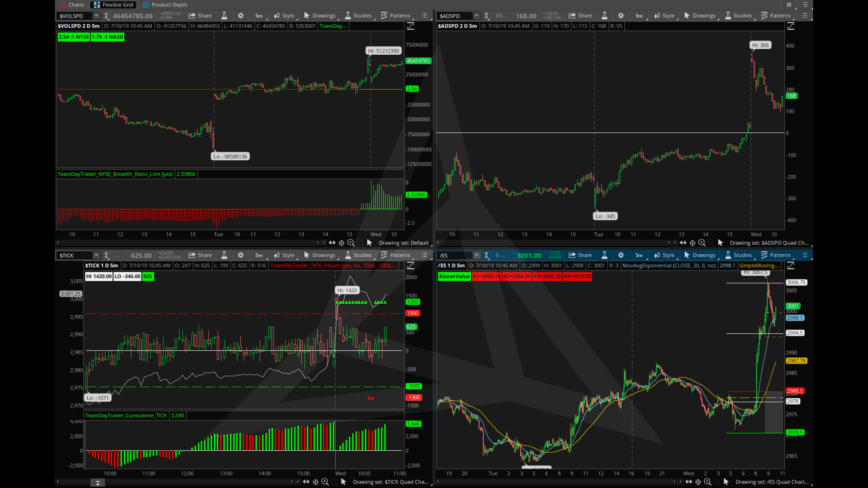Viewport: 868px width, 488px height.
Task: Expand the Style dropdown on the $ADSPD chart
Action: click(665, 16)
